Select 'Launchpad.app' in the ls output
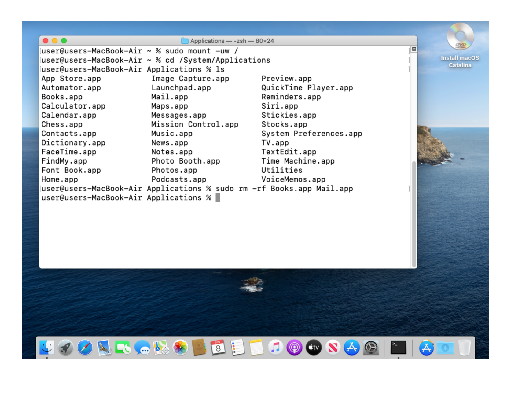The height and width of the screenshot is (420, 511). 181,88
